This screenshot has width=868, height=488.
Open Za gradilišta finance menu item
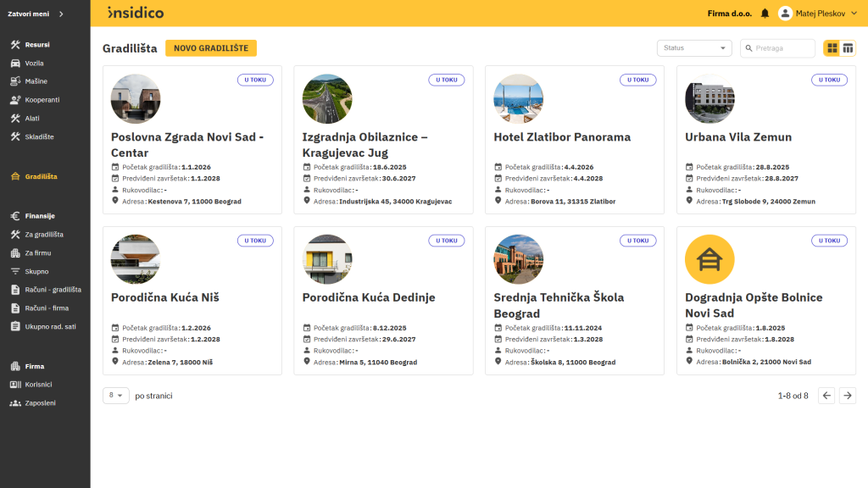pyautogui.click(x=44, y=235)
